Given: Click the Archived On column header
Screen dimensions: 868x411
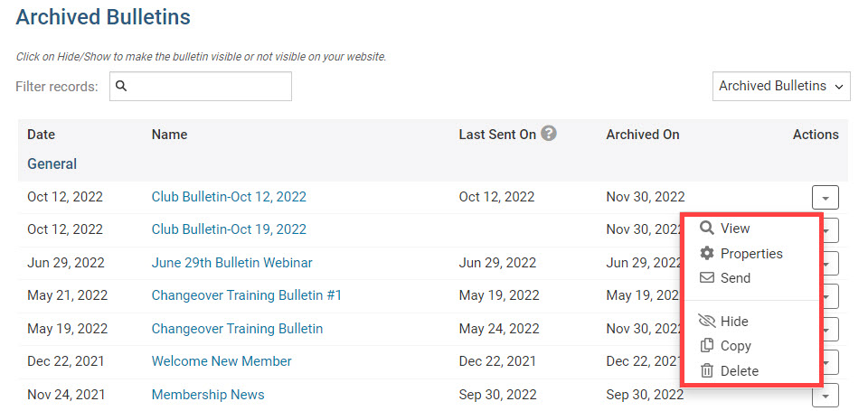Looking at the screenshot, I should 642,135.
